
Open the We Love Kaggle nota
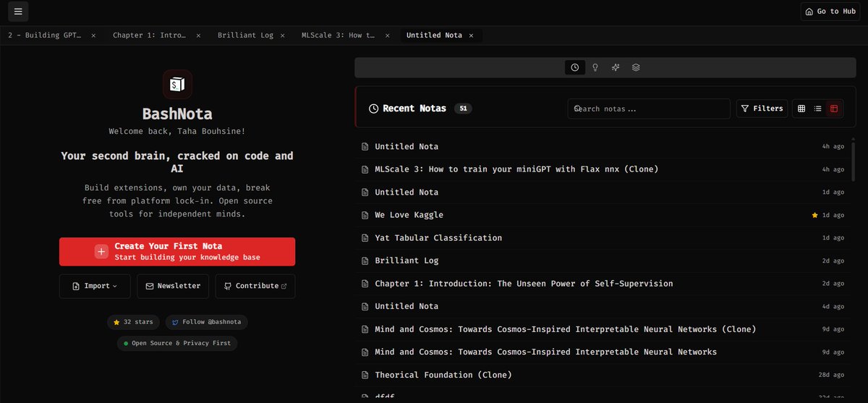pyautogui.click(x=603, y=215)
